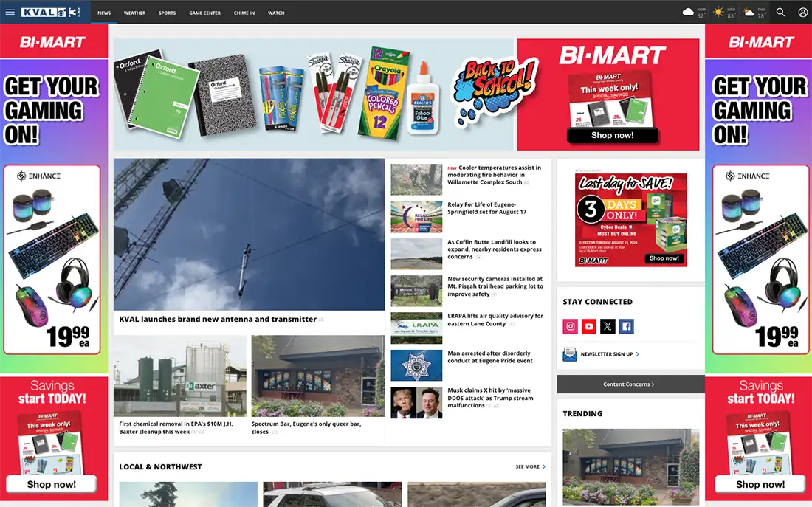
Task: Open the user account icon
Action: point(802,12)
